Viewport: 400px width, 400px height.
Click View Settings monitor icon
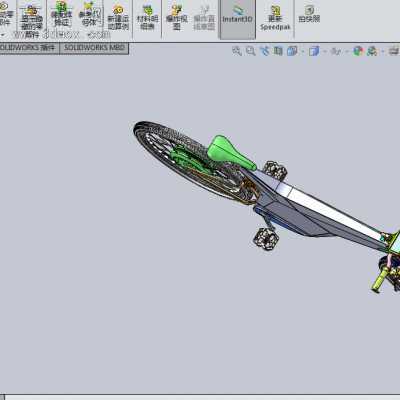[x=394, y=51]
